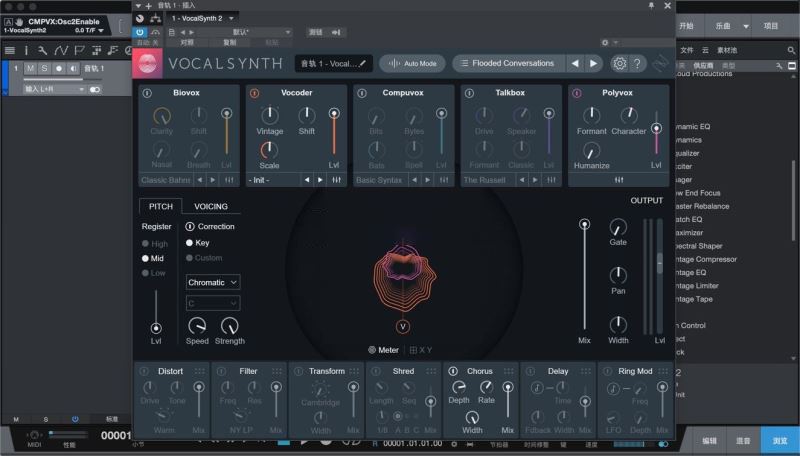
Task: Toggle Compuvox module power
Action: click(x=362, y=93)
